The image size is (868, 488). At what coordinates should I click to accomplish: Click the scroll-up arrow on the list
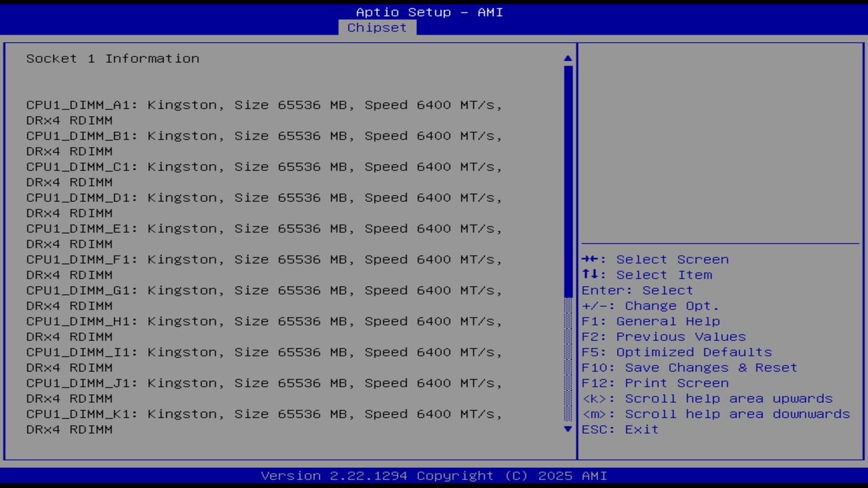(567, 58)
